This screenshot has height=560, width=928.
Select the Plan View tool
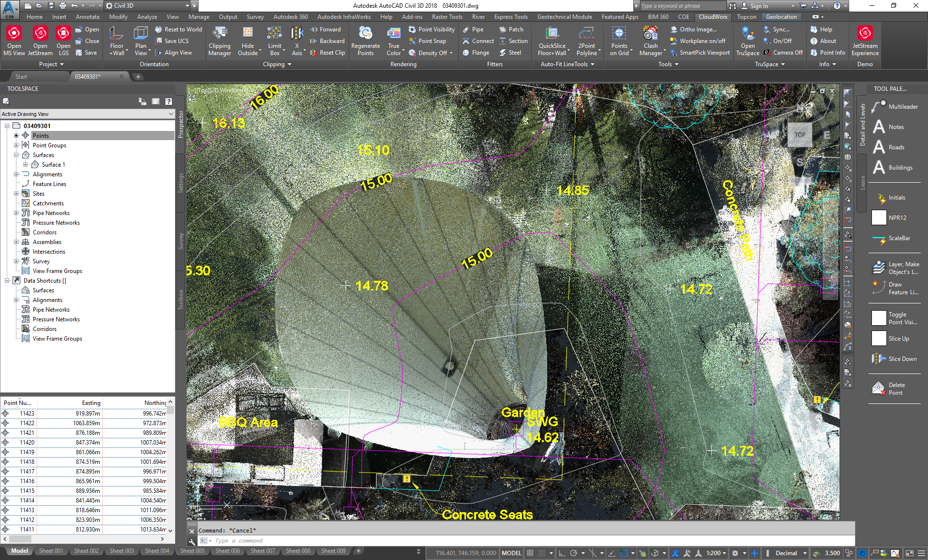[141, 41]
